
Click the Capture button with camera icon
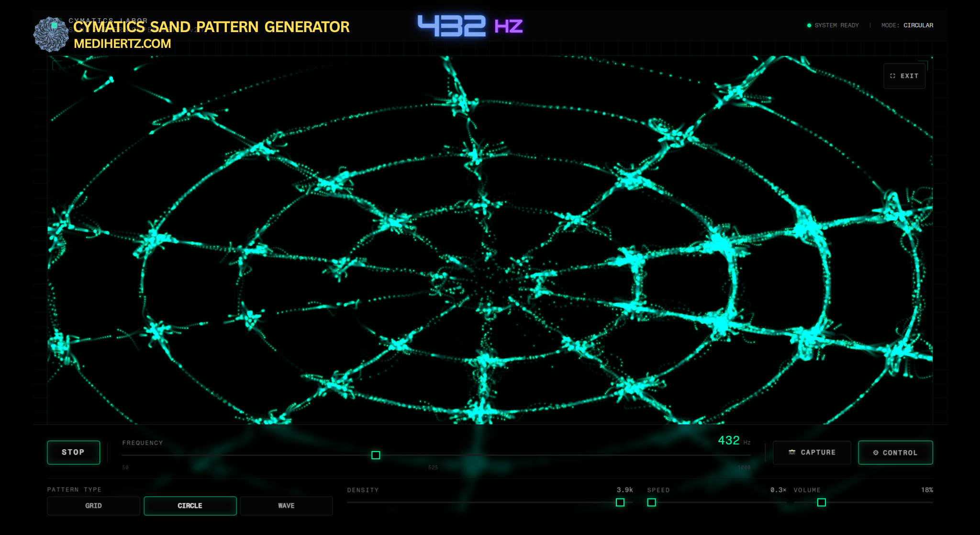tap(812, 452)
